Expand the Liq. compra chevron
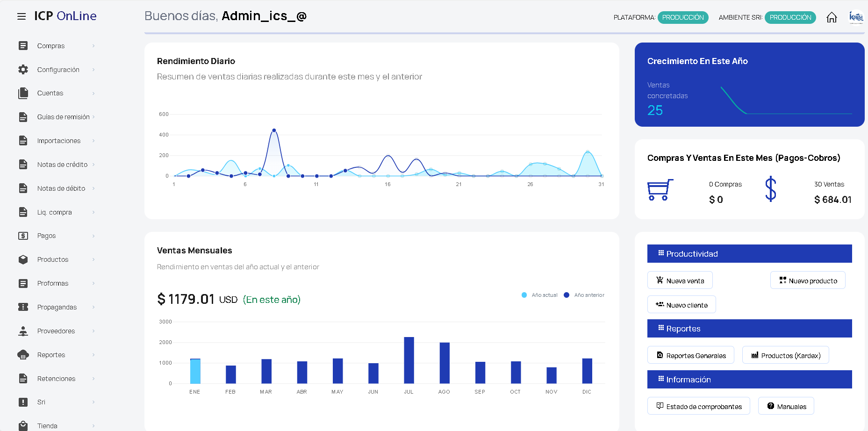 (x=93, y=212)
